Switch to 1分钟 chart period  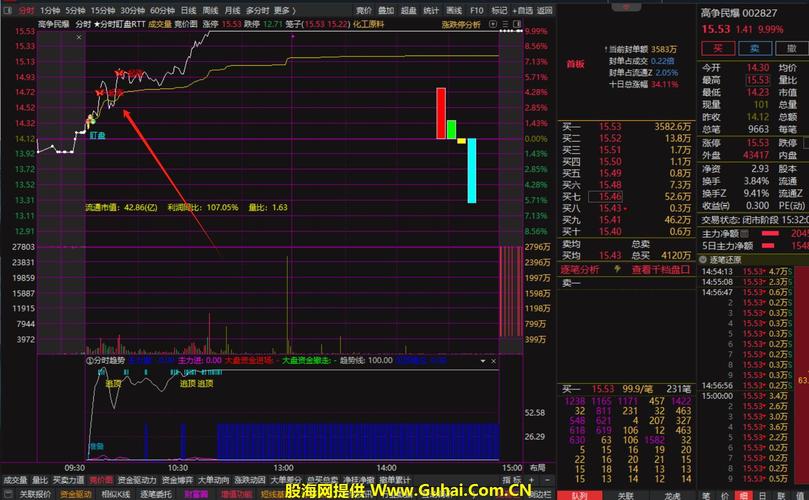tap(50, 10)
